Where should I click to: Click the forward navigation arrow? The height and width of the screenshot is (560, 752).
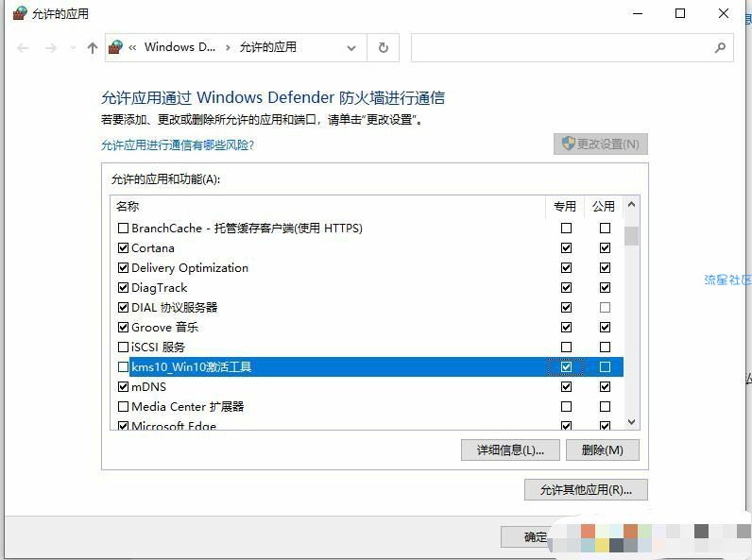tap(51, 48)
